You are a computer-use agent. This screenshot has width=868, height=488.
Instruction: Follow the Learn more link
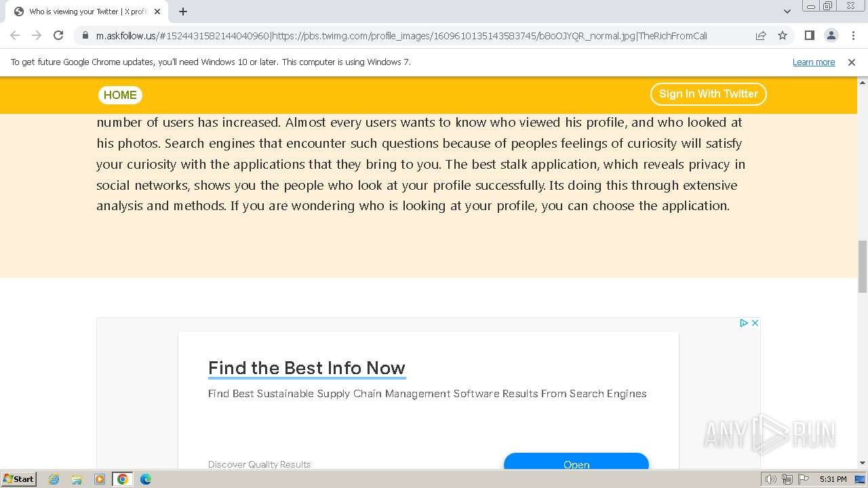(814, 62)
